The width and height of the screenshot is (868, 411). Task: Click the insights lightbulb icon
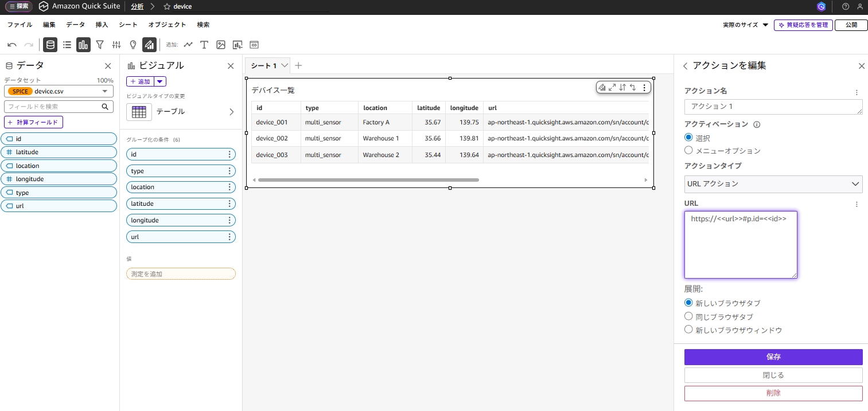(133, 45)
